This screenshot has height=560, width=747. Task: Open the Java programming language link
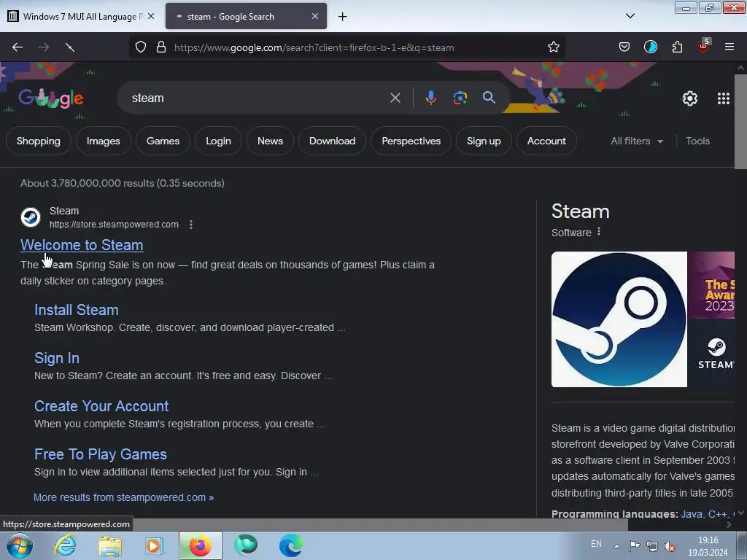692,514
